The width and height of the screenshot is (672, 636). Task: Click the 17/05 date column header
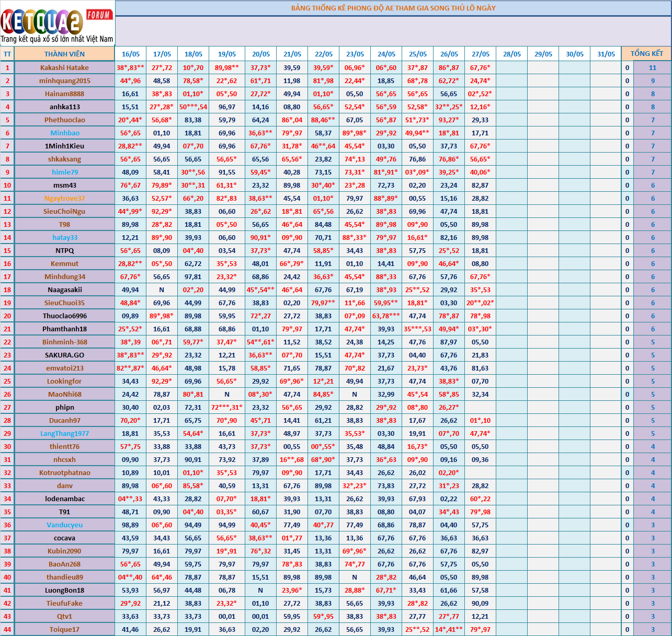pos(162,54)
